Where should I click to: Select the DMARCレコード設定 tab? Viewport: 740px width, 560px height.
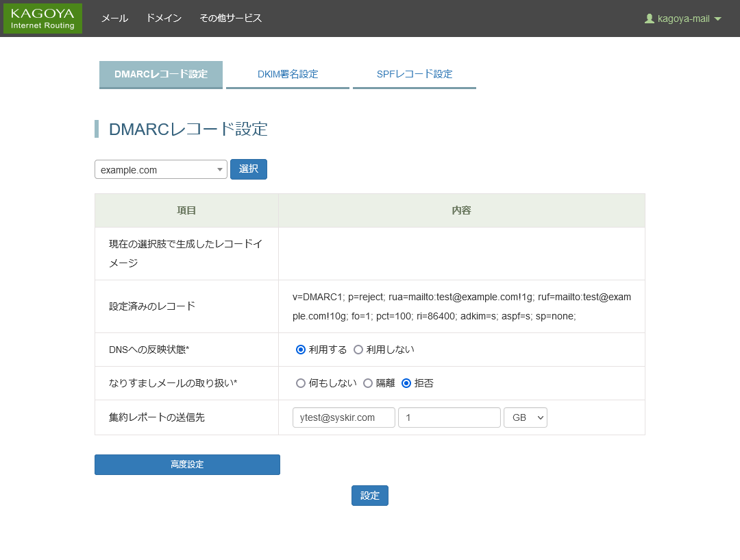point(161,74)
